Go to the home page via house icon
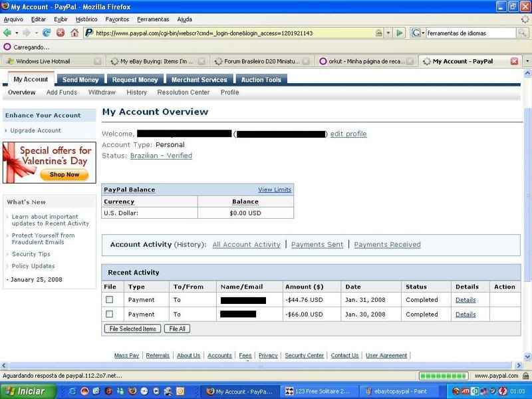 (x=74, y=33)
